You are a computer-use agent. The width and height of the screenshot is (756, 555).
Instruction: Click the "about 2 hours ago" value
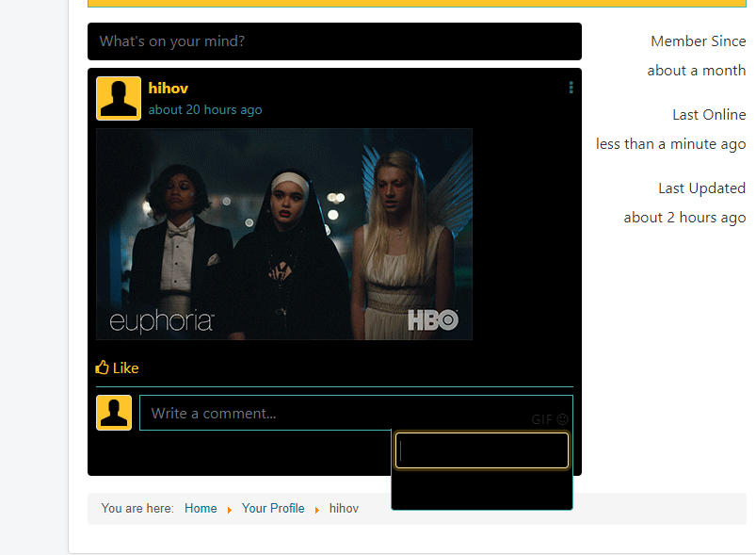pos(684,218)
